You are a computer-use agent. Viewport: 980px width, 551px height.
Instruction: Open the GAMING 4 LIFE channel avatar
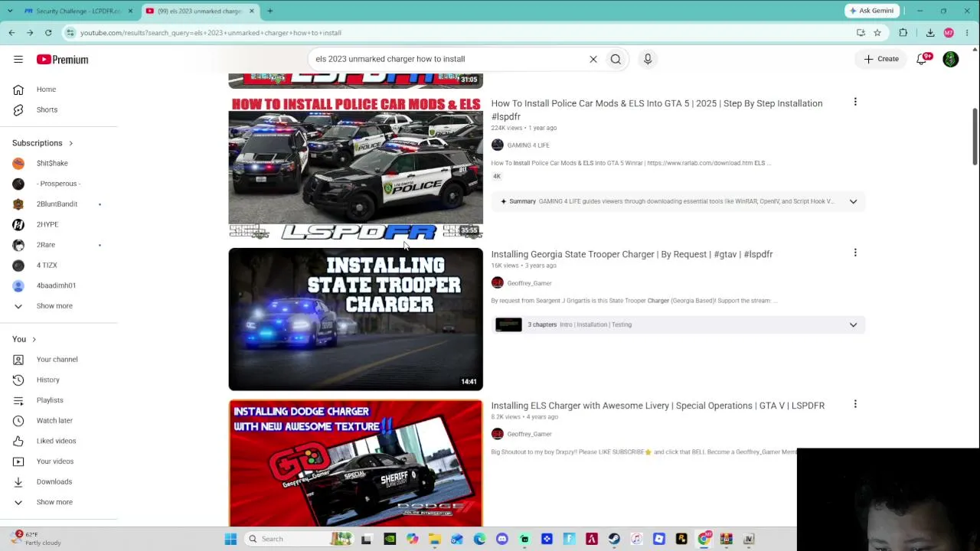pos(498,145)
